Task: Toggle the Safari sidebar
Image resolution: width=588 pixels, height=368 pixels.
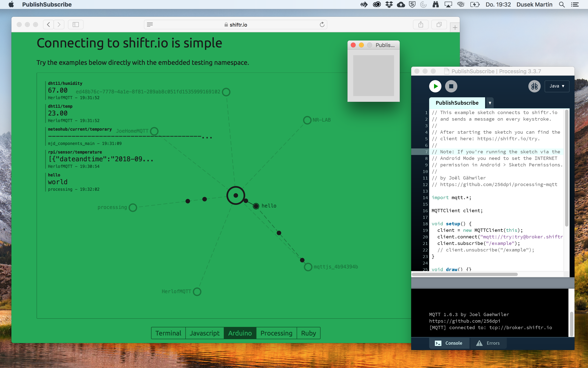Action: pos(76,25)
